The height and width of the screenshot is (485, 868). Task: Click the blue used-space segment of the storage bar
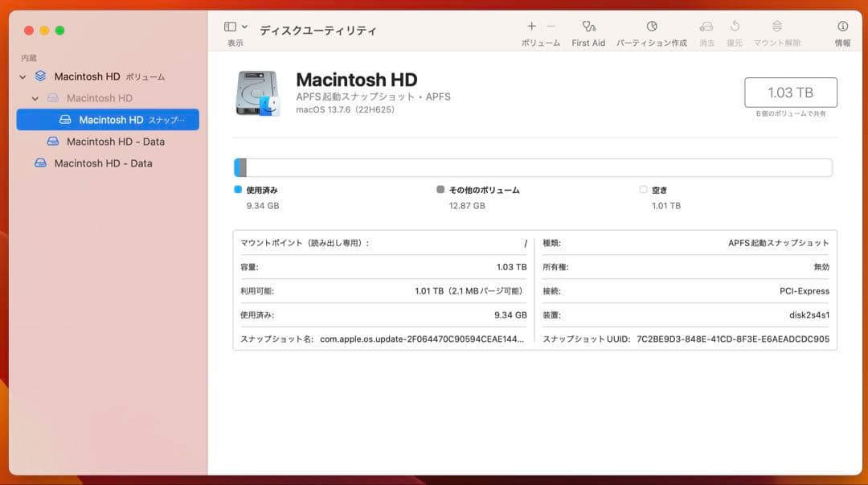point(238,166)
